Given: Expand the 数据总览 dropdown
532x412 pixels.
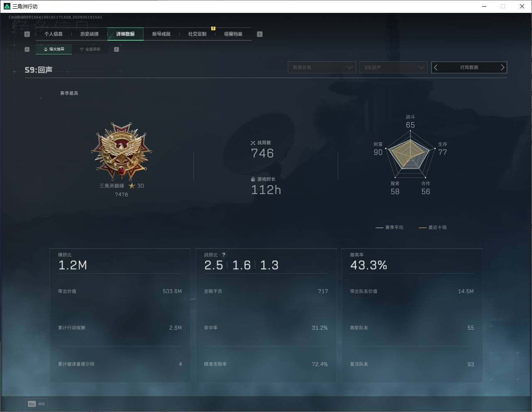Looking at the screenshot, I should point(322,67).
